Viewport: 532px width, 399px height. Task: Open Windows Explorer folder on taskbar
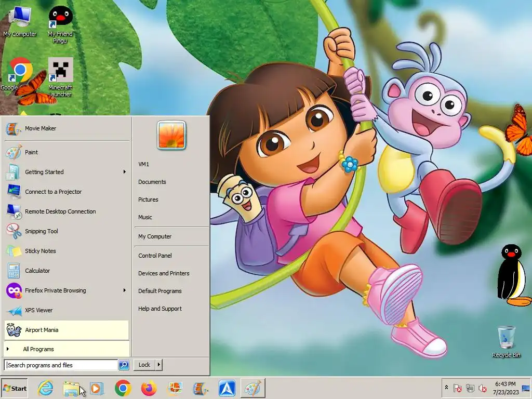click(71, 388)
